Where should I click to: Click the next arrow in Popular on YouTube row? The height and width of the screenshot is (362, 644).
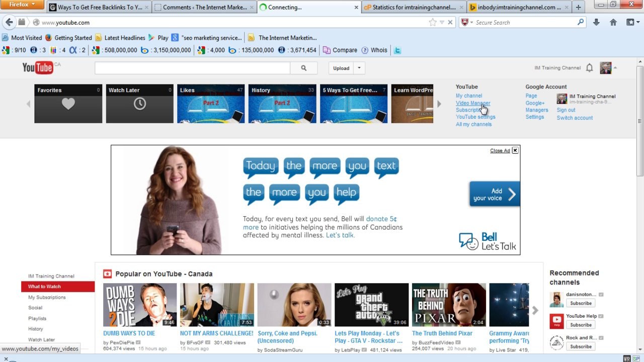535,310
